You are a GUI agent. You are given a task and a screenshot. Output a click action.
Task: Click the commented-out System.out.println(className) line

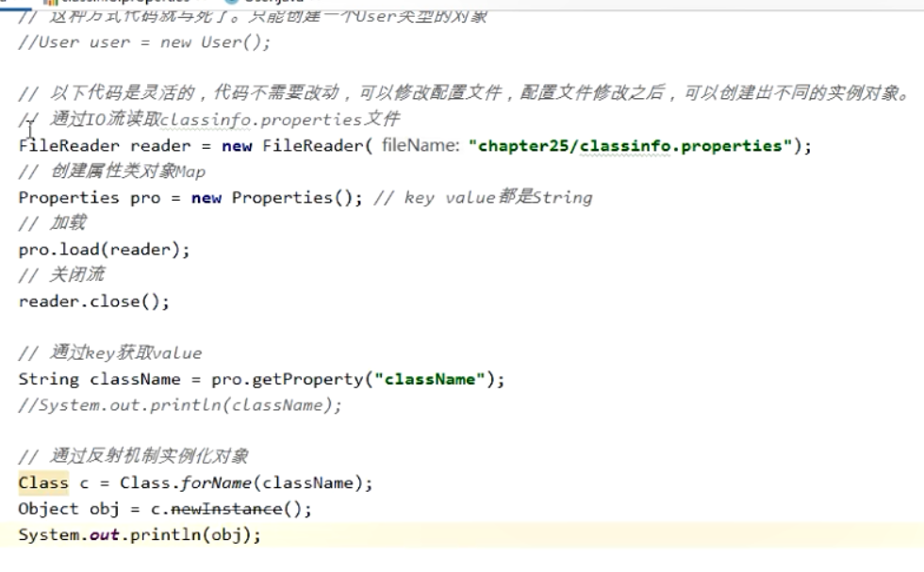click(x=180, y=405)
